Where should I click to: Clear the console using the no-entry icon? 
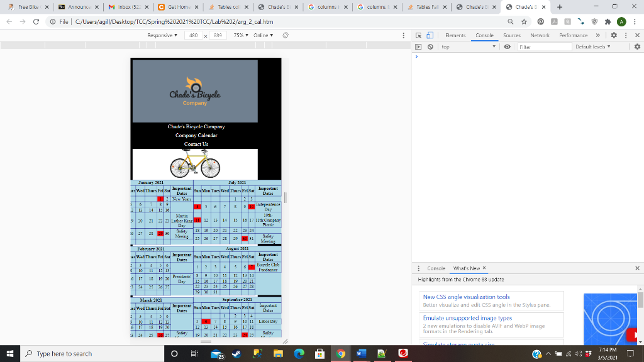point(430,47)
